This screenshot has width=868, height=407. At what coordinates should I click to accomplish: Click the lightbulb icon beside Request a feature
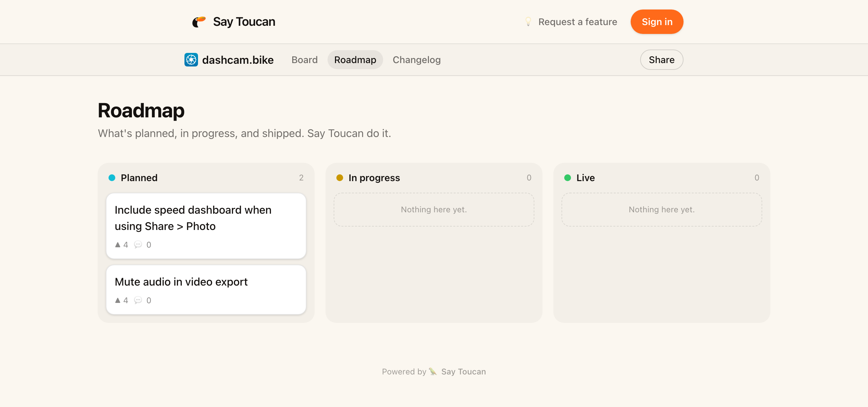(528, 22)
